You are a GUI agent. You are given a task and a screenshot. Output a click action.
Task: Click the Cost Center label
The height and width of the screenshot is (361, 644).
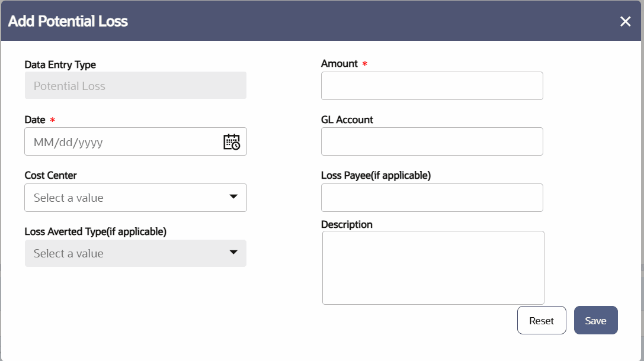(50, 176)
